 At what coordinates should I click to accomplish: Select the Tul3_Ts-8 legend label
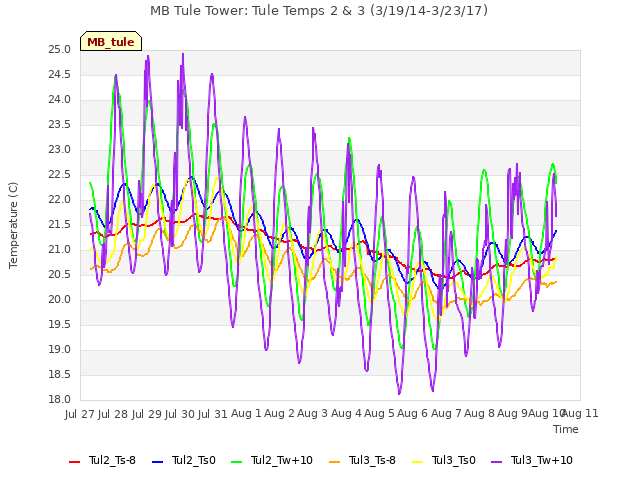372,460
